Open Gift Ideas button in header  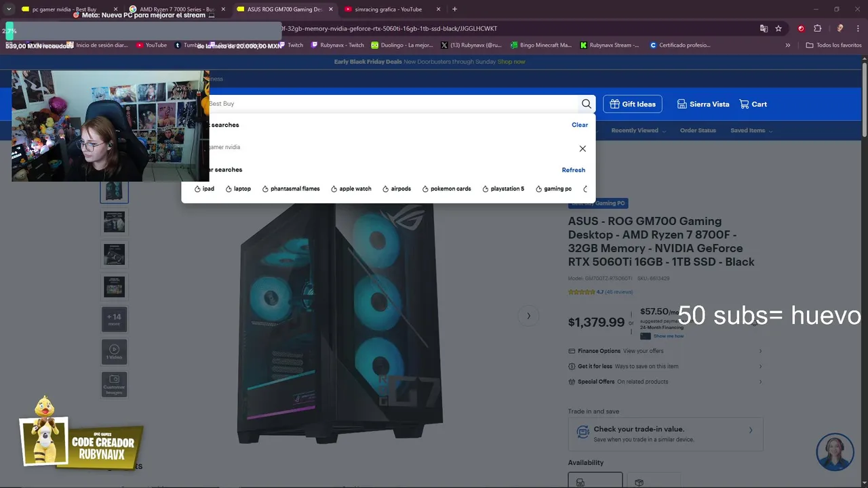pyautogui.click(x=633, y=104)
